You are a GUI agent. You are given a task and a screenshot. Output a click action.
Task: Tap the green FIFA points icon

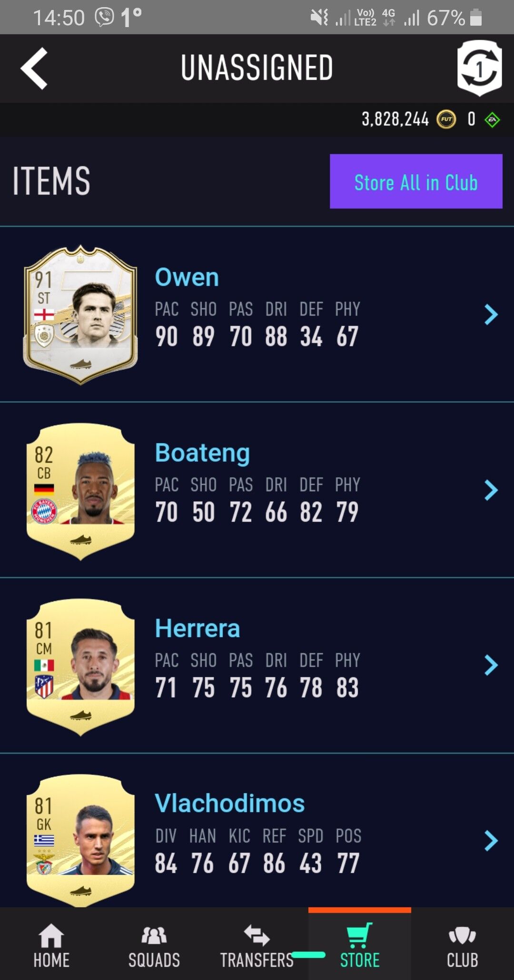point(492,119)
